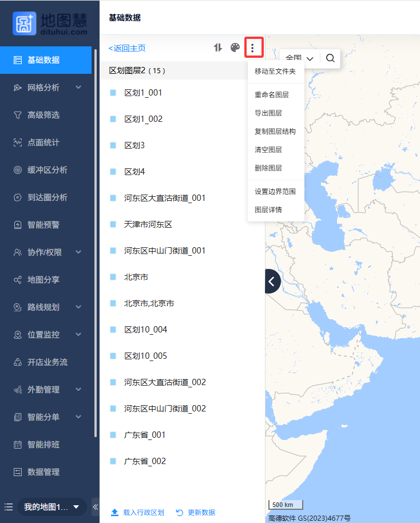Click the three-dot more options icon

253,47
